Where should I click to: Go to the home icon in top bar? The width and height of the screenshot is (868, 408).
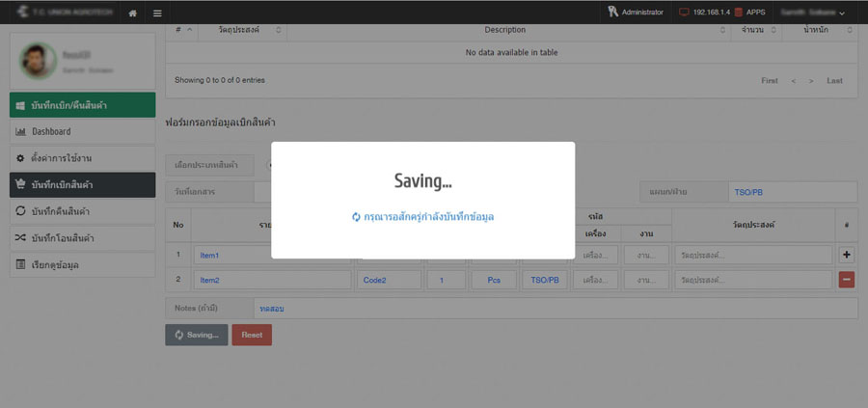(133, 13)
